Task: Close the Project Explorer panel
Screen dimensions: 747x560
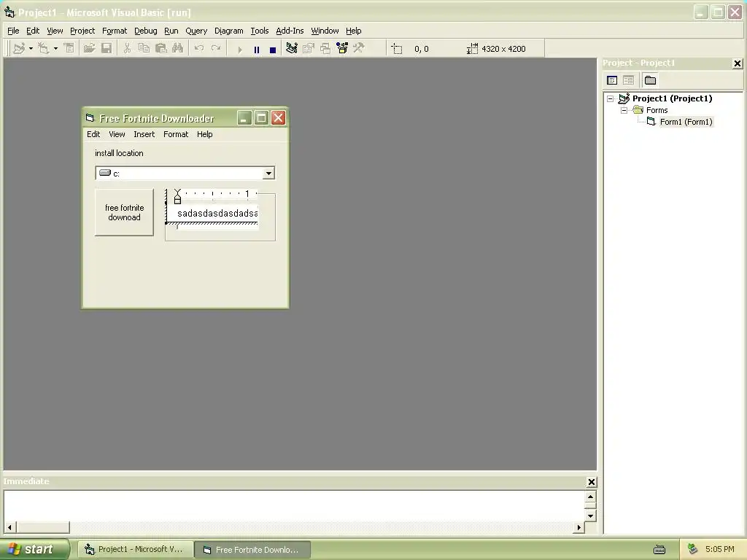Action: tap(738, 63)
